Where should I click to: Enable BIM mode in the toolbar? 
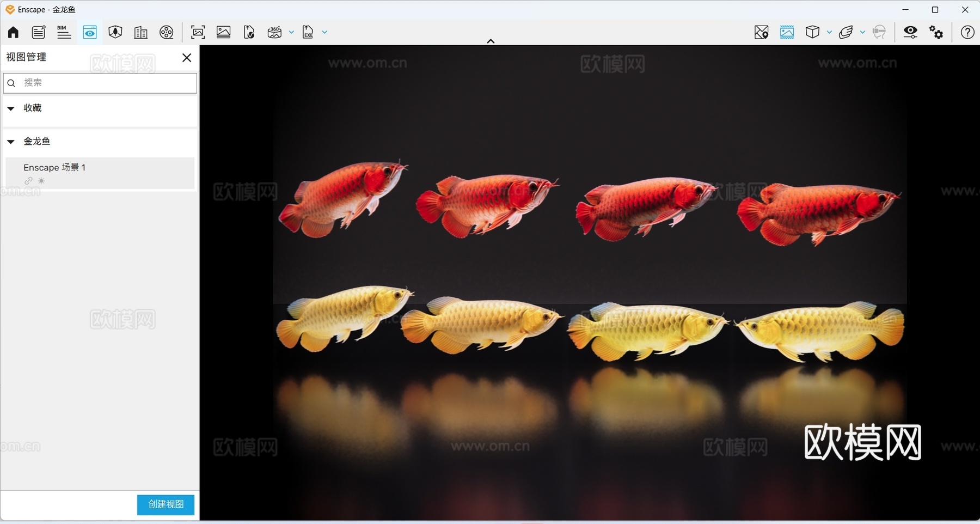pyautogui.click(x=64, y=32)
